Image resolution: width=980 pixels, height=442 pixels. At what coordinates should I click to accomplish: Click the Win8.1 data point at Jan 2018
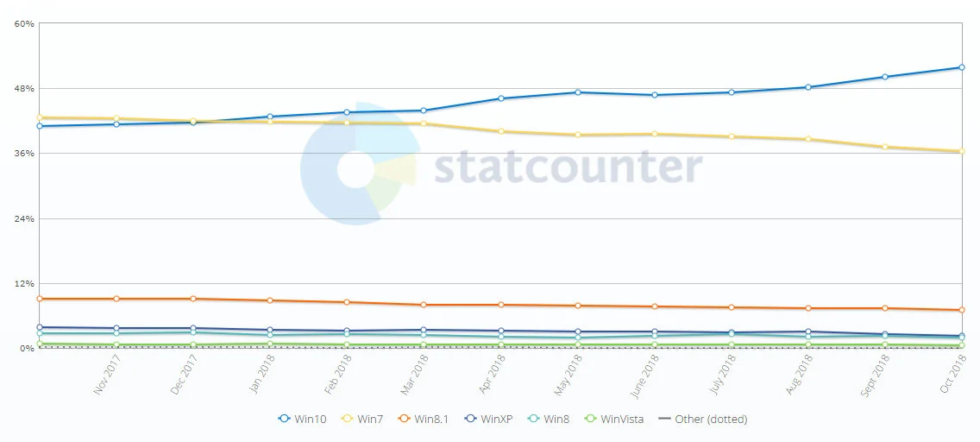[x=270, y=300]
